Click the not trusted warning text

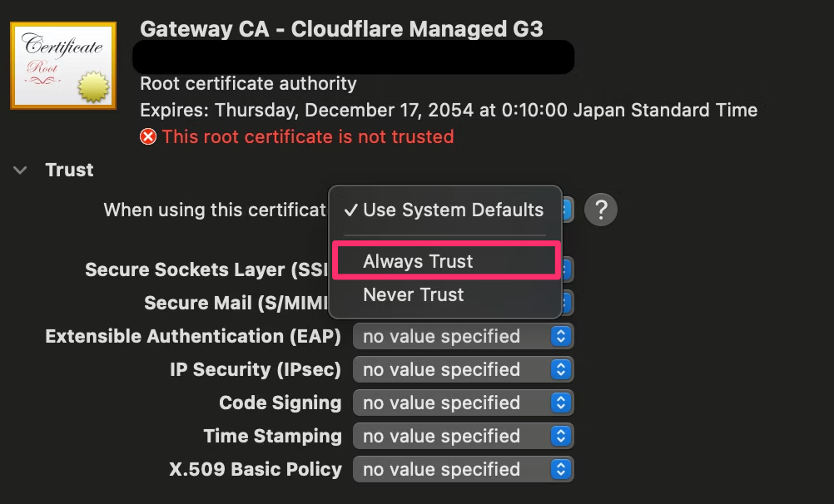tap(308, 136)
